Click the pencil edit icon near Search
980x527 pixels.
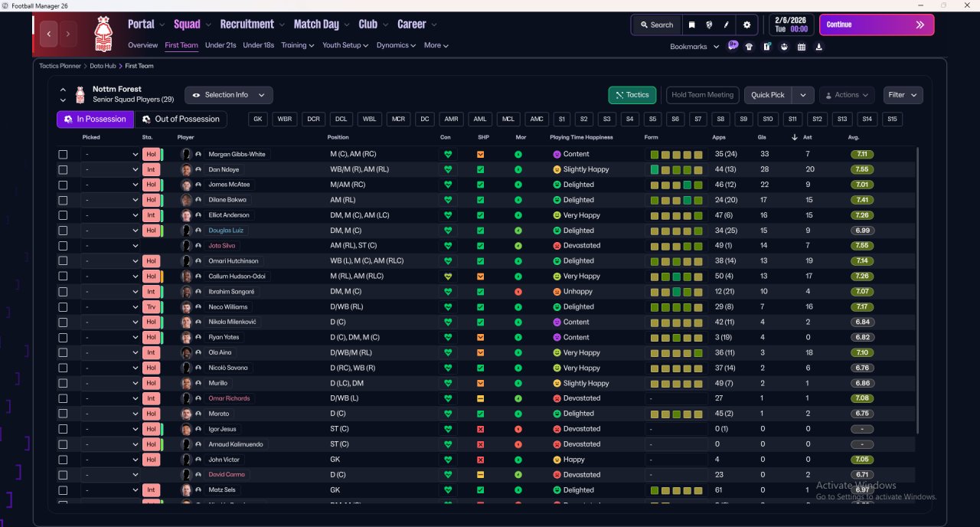[x=727, y=25]
